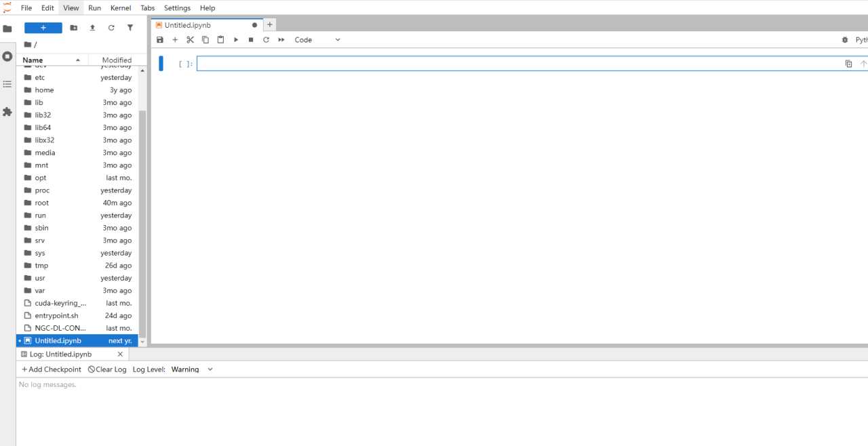Select the opt folder
The width and height of the screenshot is (868, 446).
click(x=77, y=178)
